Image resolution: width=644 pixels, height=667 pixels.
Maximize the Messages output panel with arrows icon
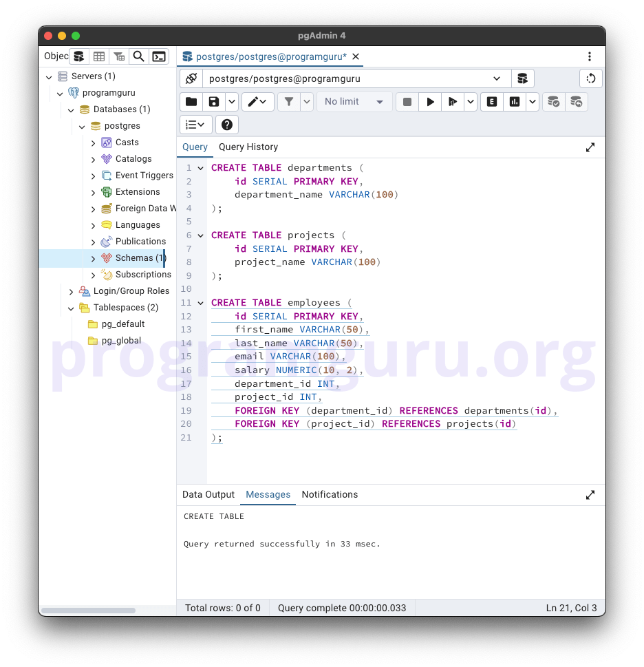click(x=590, y=495)
